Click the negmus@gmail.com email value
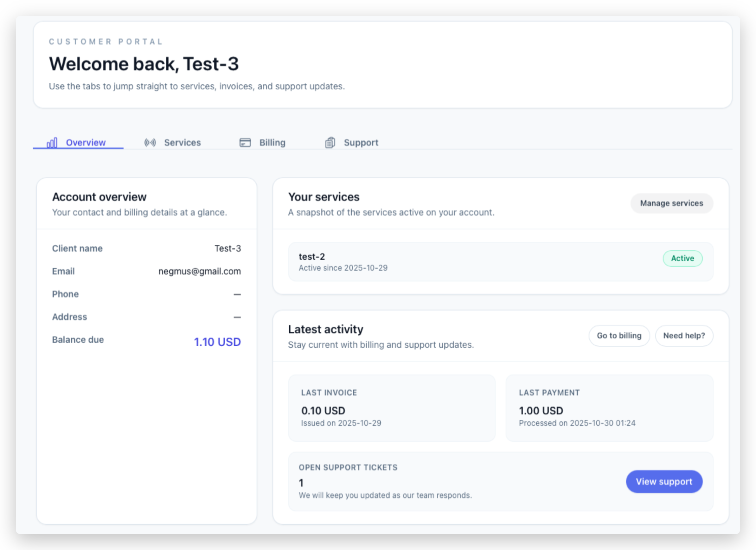The width and height of the screenshot is (756, 550). pyautogui.click(x=199, y=271)
